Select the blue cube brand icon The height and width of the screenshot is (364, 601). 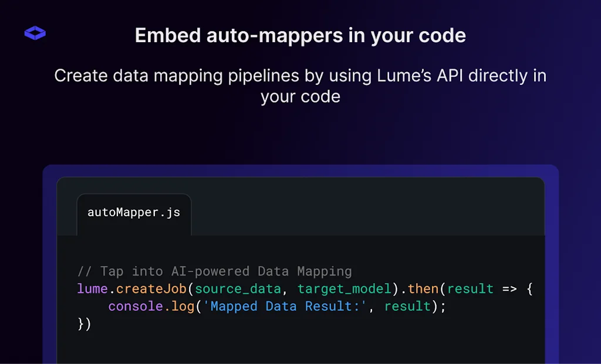pos(35,33)
